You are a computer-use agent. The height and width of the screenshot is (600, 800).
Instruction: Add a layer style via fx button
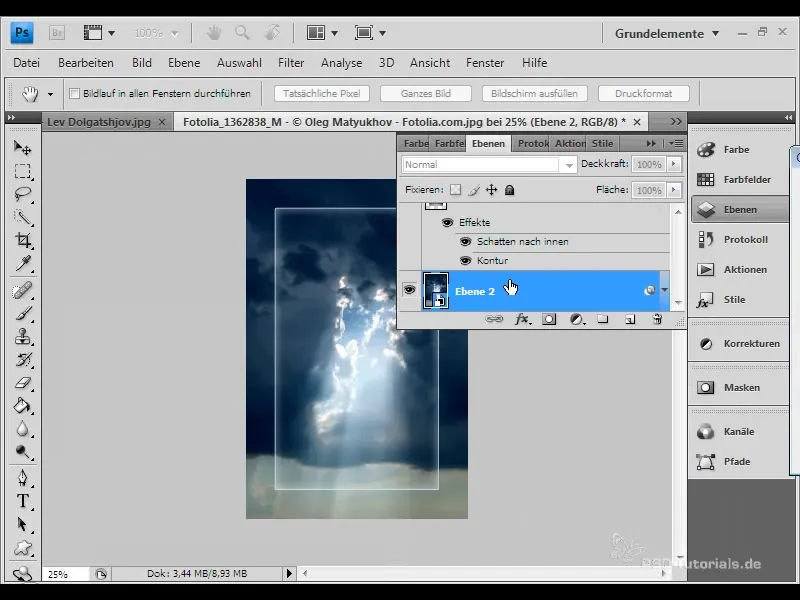[x=522, y=319]
